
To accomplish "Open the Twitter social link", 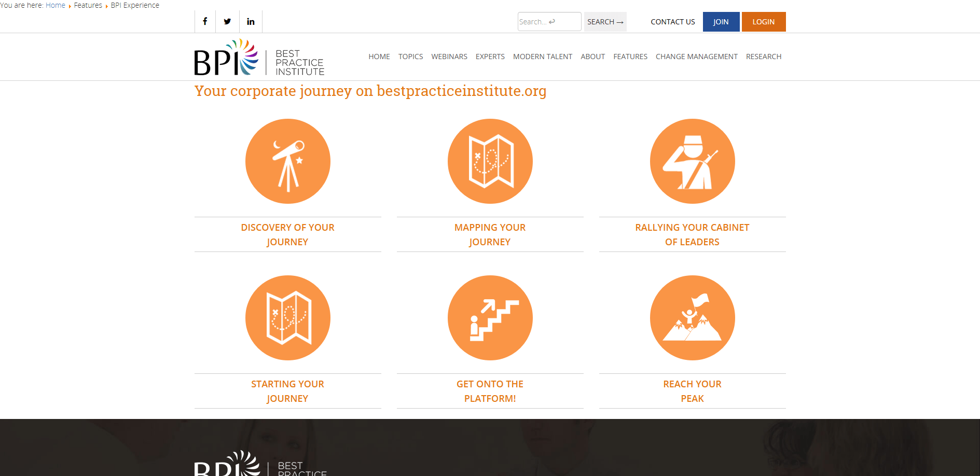I will pos(227,21).
